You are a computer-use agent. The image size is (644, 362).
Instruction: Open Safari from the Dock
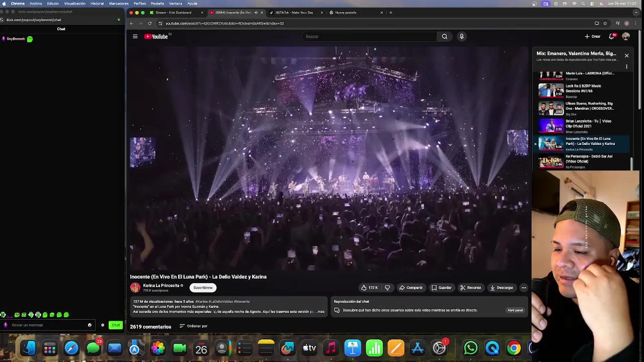[x=71, y=348]
